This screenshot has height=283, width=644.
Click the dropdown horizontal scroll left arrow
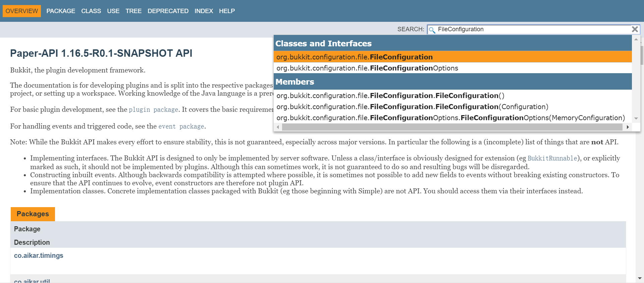pos(278,127)
